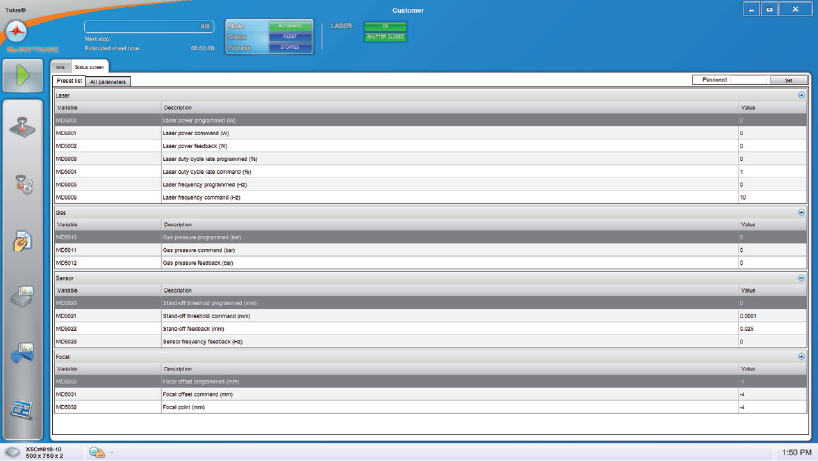
Task: Click the Set button next to Password
Action: point(788,79)
